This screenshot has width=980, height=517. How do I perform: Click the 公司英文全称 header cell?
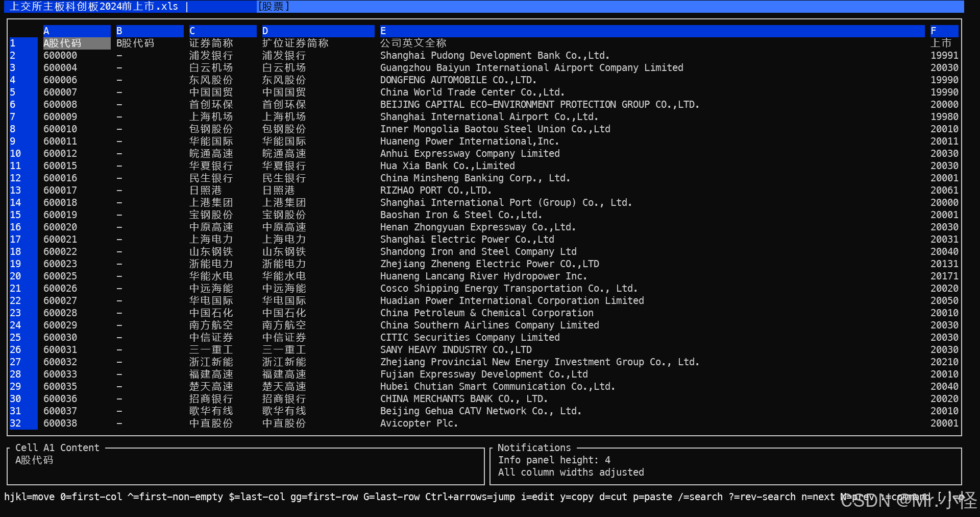click(x=413, y=43)
